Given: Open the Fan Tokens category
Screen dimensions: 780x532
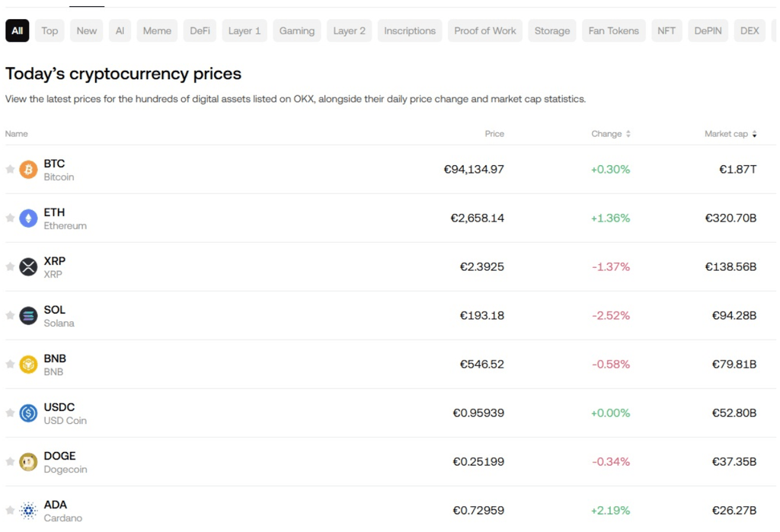Looking at the screenshot, I should coord(613,30).
